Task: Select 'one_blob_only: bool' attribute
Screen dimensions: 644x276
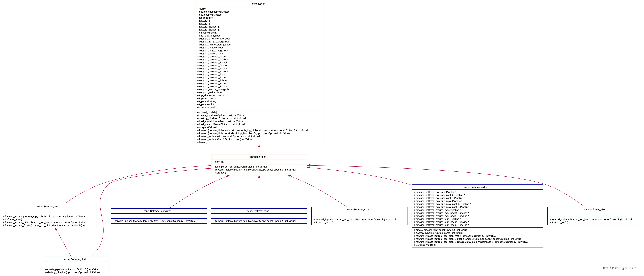Action: point(209,36)
